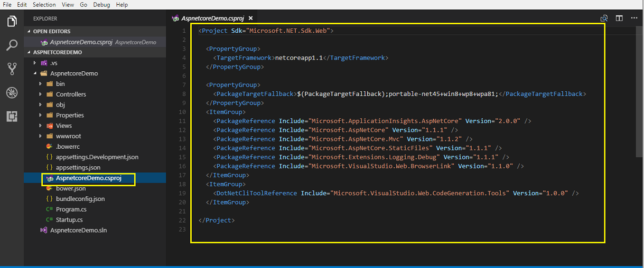Split the editor with the split icon
This screenshot has height=268, width=644.
619,18
